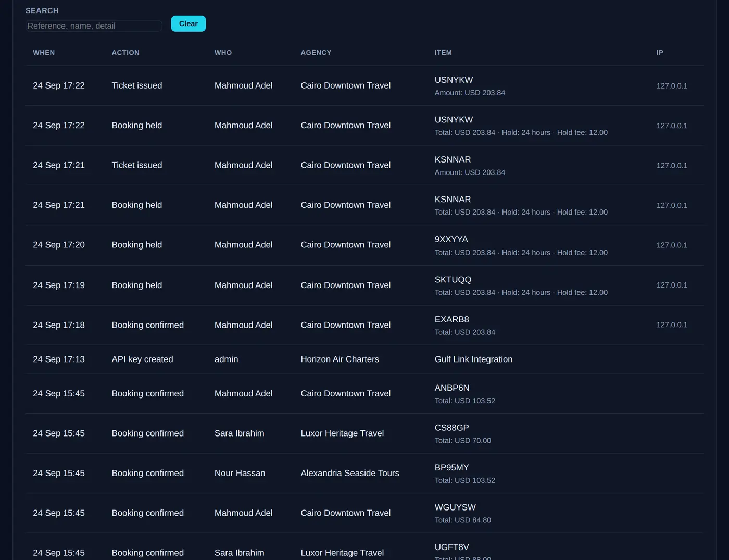Click Sara Ibrahim in the CS88GP row
This screenshot has height=560, width=729.
click(x=239, y=433)
